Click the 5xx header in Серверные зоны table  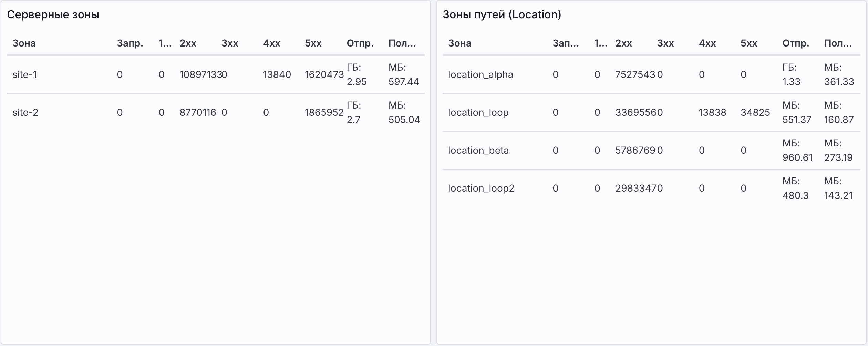click(313, 43)
